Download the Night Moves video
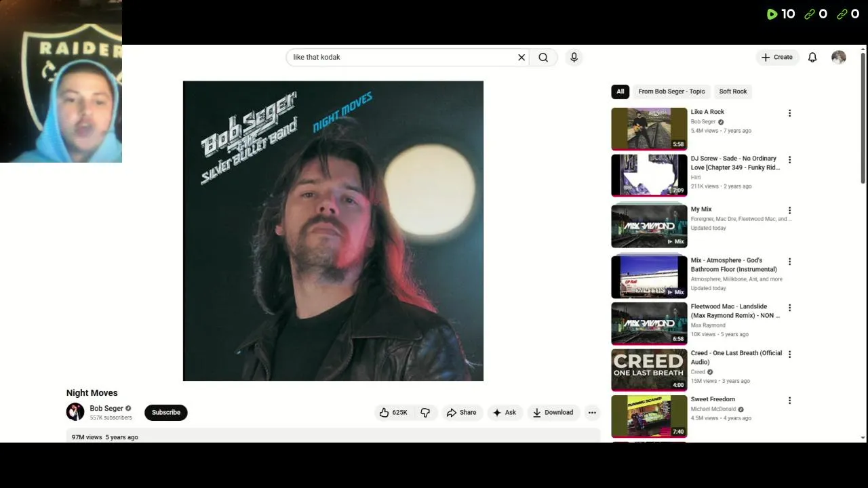The height and width of the screenshot is (488, 868). click(553, 412)
